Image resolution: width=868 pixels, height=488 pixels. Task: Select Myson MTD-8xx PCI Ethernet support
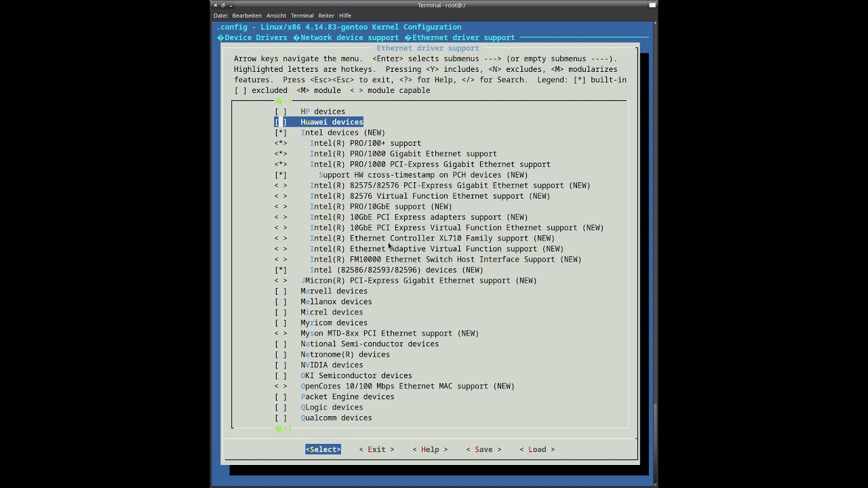390,333
